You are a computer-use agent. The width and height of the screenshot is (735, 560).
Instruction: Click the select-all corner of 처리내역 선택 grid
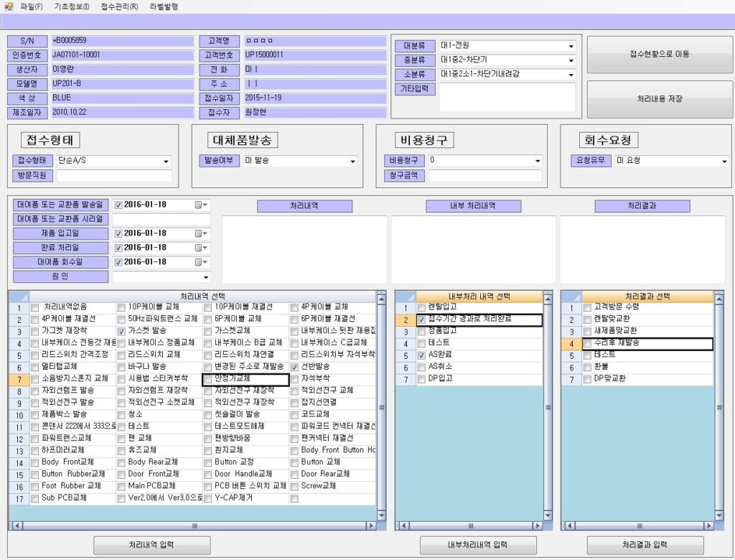(19, 296)
